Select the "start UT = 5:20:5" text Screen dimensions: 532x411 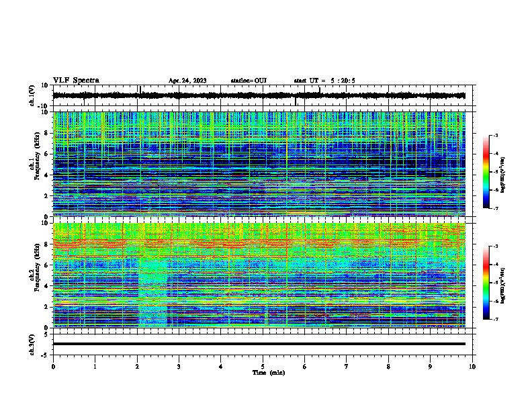(324, 81)
